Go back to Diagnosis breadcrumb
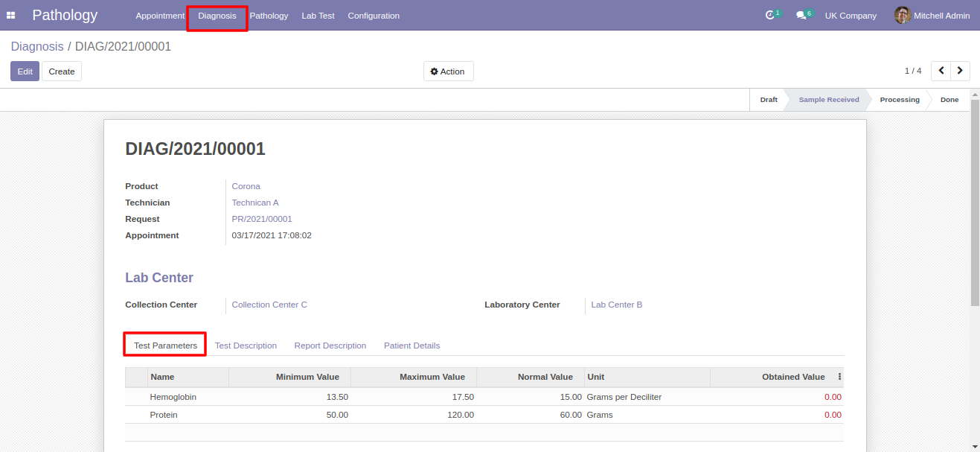 point(37,46)
